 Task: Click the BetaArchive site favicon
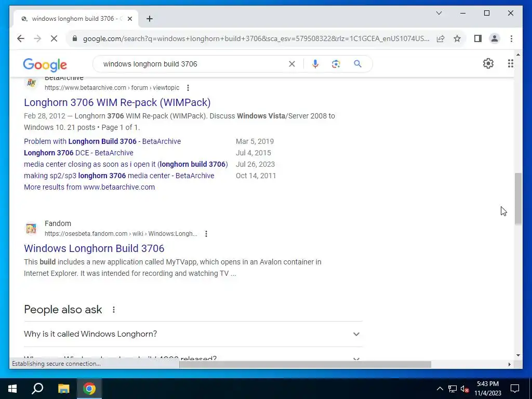click(x=31, y=83)
